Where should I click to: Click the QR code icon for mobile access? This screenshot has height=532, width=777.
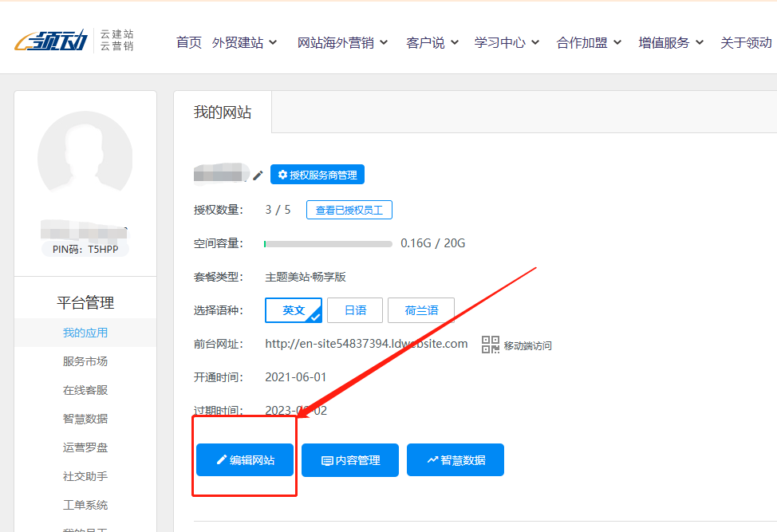coord(490,345)
